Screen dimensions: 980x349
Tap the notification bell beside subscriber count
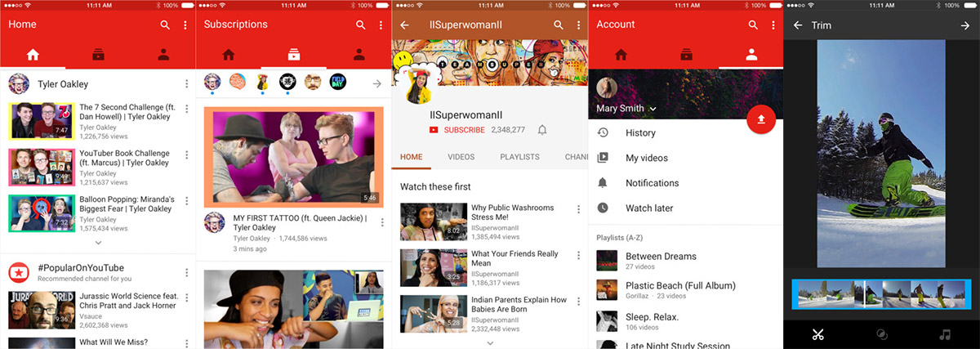[x=542, y=130]
